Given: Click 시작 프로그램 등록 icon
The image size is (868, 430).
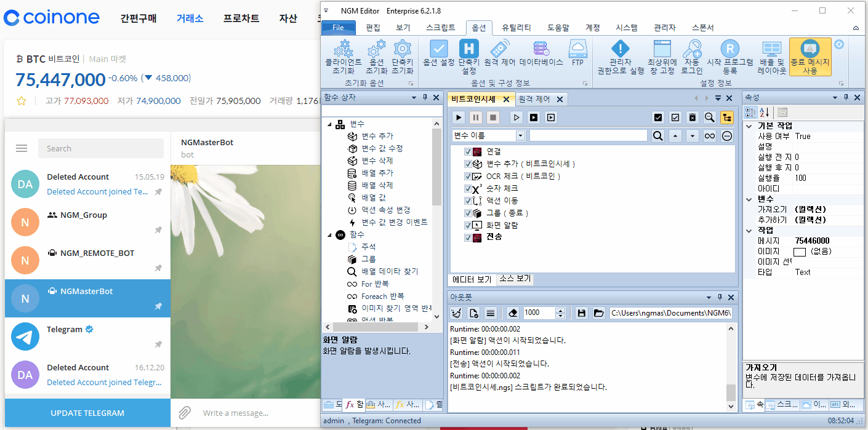Looking at the screenshot, I should tap(730, 57).
